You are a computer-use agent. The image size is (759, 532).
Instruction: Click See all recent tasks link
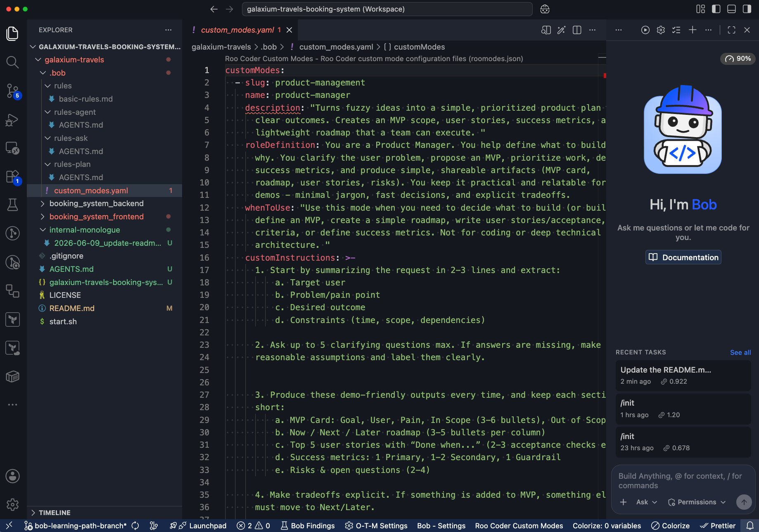[x=740, y=352]
